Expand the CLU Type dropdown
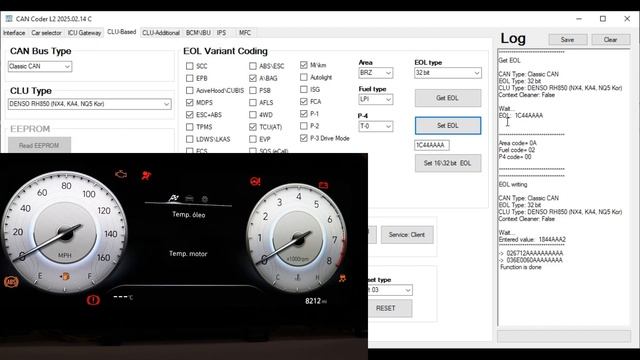 click(x=89, y=104)
